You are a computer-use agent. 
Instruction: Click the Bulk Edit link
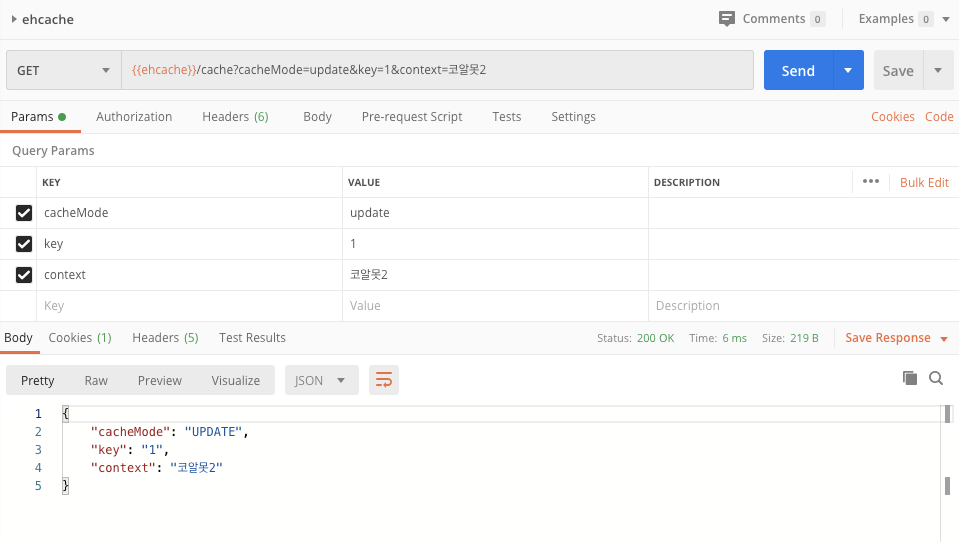pyautogui.click(x=924, y=182)
